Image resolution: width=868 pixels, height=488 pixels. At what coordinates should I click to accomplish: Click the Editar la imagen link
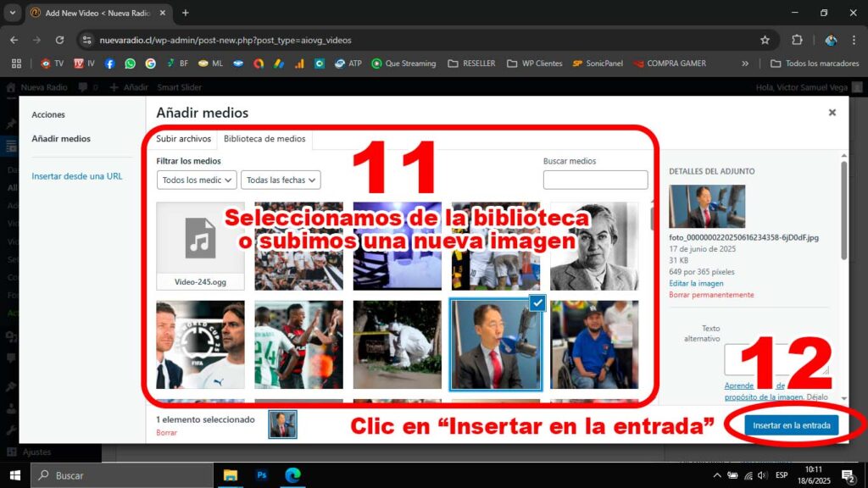pyautogui.click(x=696, y=283)
